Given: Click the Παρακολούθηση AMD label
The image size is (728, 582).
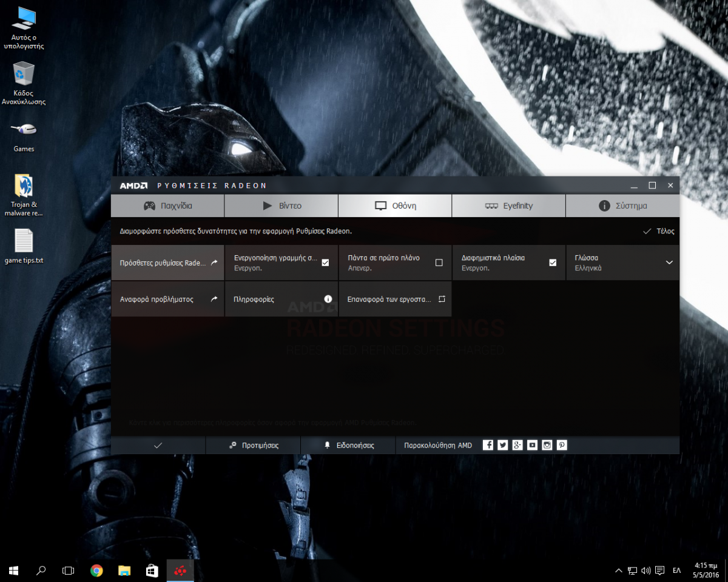Looking at the screenshot, I should click(x=438, y=446).
